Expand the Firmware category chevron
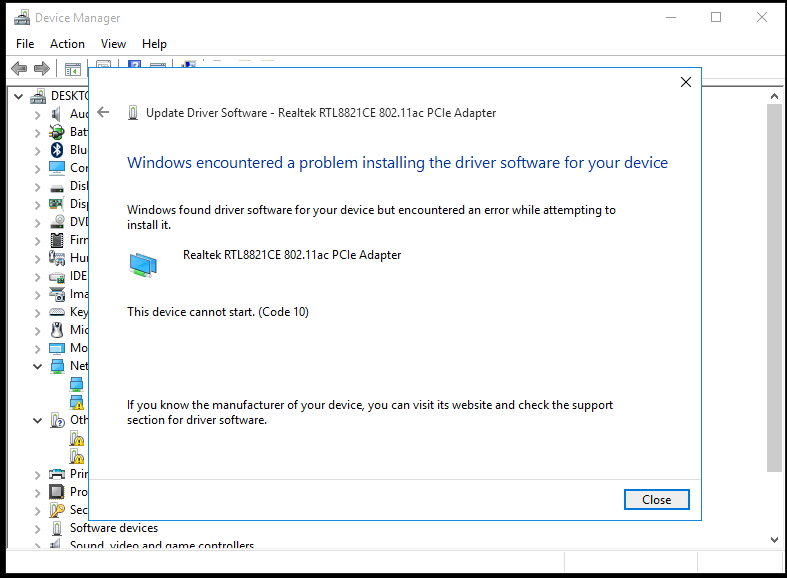 point(38,241)
